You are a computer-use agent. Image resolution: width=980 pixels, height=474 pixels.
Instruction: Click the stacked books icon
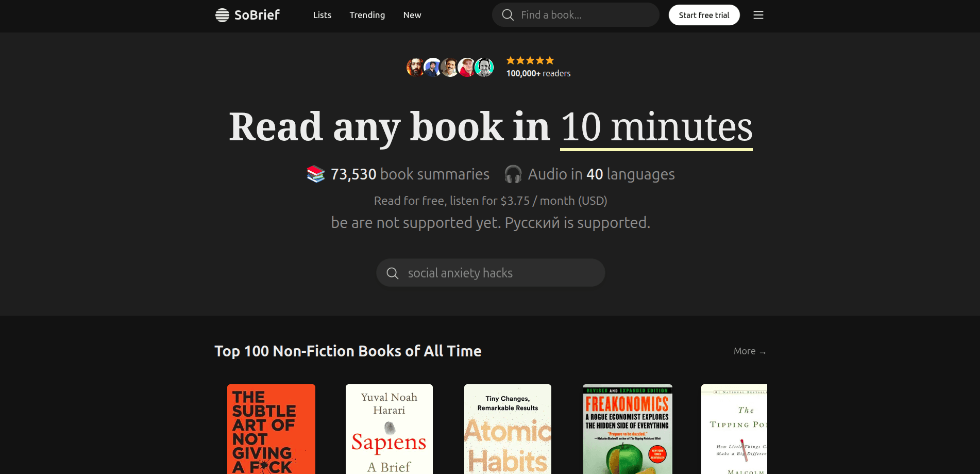[x=316, y=174]
